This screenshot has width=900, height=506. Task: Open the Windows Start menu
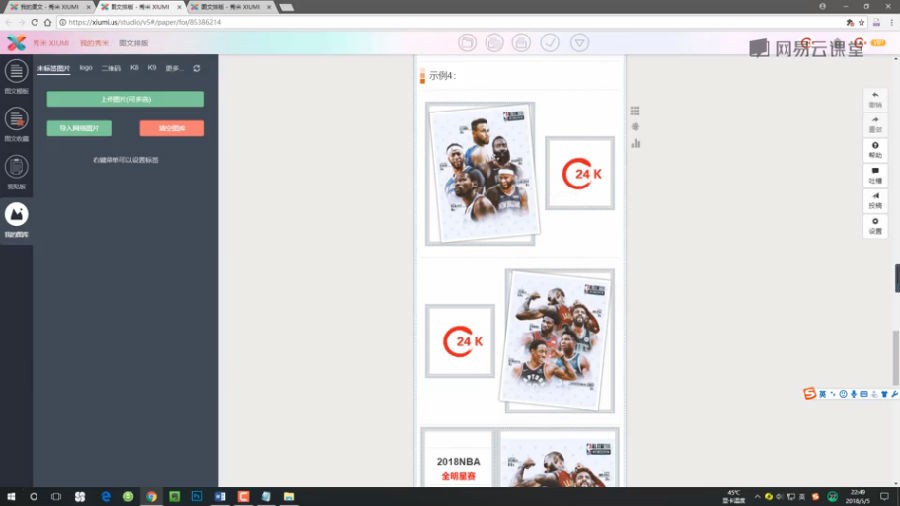[x=11, y=496]
